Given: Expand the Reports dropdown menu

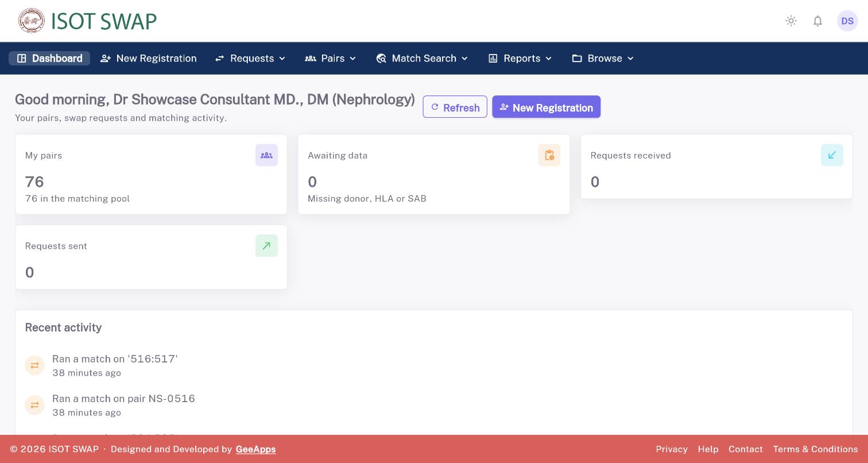Looking at the screenshot, I should pyautogui.click(x=520, y=59).
